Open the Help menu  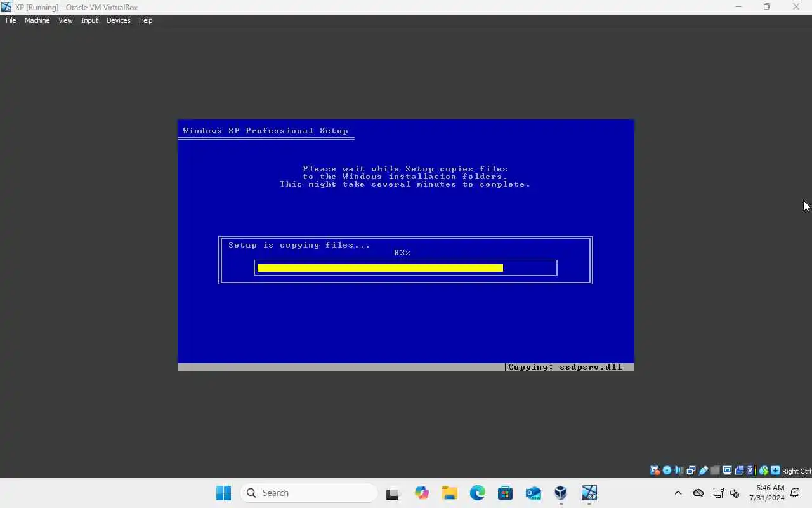(x=145, y=20)
